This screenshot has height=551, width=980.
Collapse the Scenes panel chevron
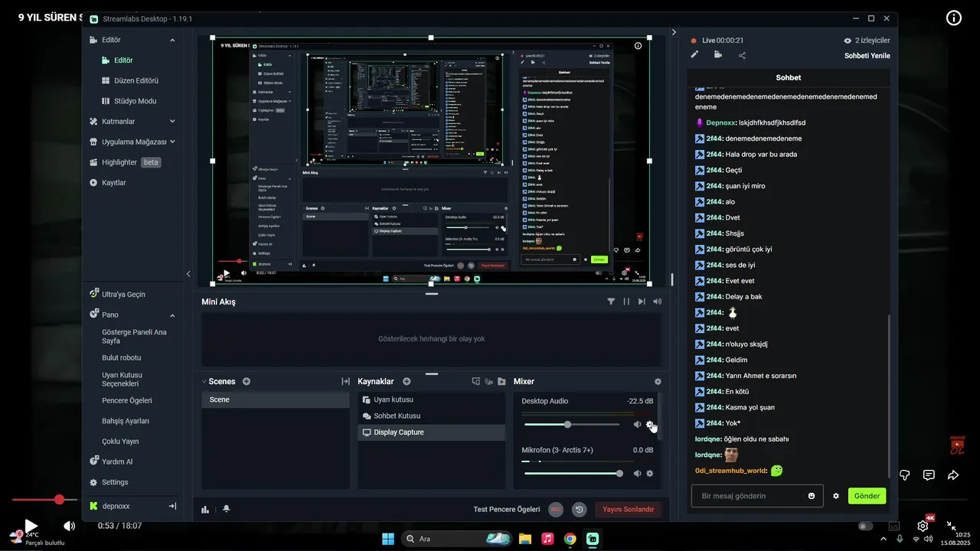pyautogui.click(x=204, y=381)
